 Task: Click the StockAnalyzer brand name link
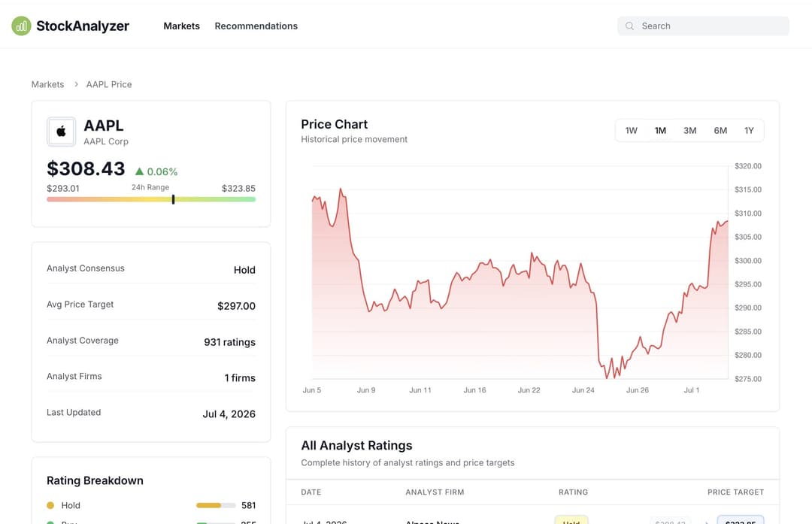83,26
